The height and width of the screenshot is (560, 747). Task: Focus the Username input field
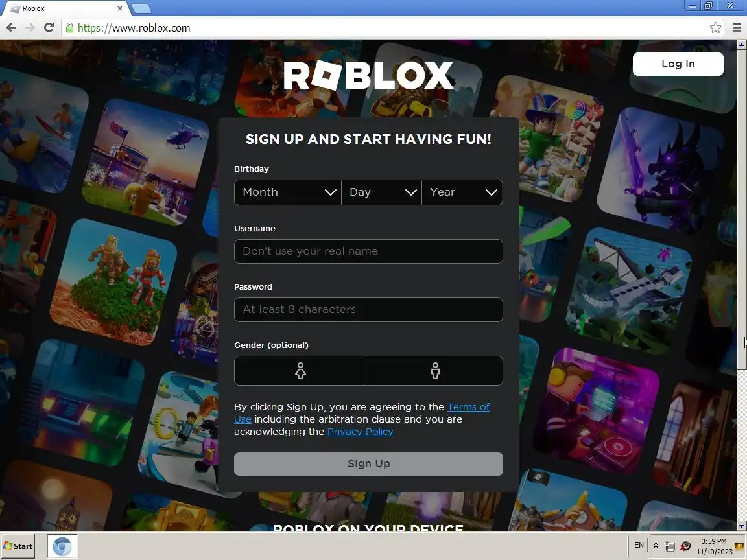click(368, 251)
